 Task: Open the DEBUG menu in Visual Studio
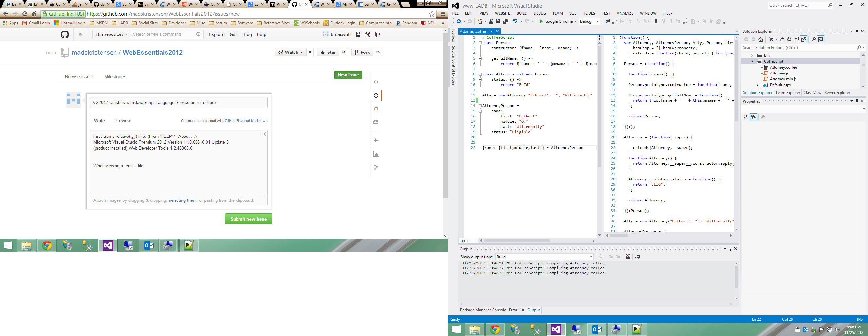coord(540,13)
